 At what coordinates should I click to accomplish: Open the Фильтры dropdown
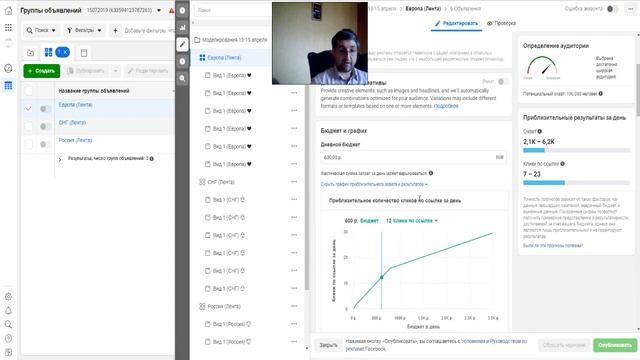[84, 30]
